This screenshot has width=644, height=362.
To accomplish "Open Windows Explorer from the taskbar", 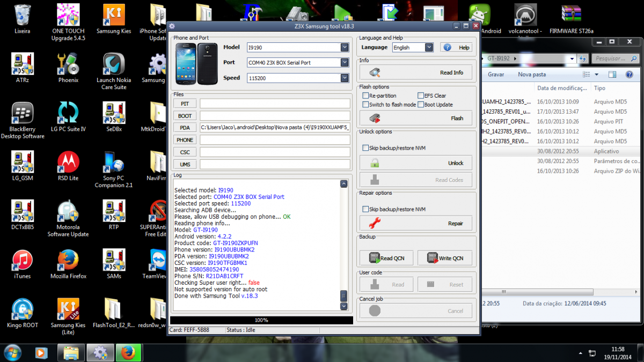I will tap(71, 352).
